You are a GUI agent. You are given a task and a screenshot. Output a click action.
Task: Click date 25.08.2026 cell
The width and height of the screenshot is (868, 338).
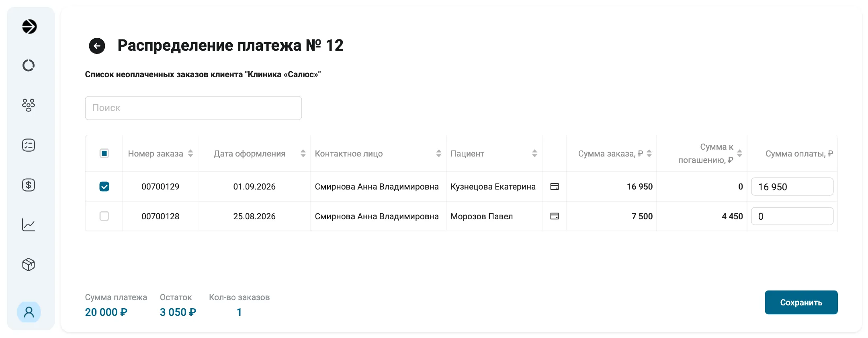254,216
